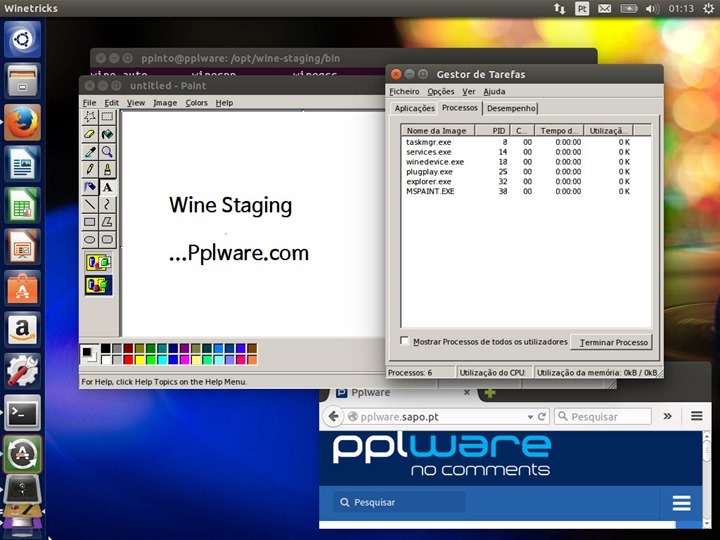Select the Airbrush spray tool in Paint
Image resolution: width=720 pixels, height=540 pixels.
click(90, 187)
